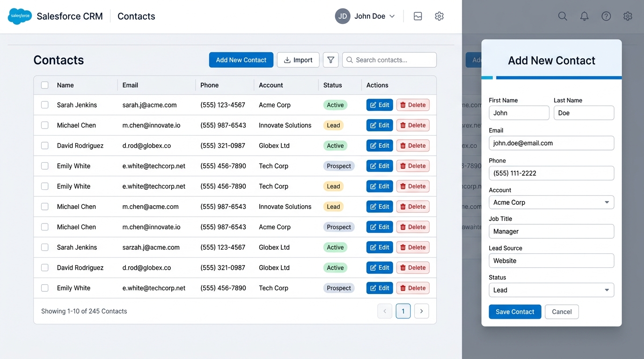The image size is (644, 359).
Task: Edit the sarzah.j@acme.com contact
Action: [x=380, y=247]
